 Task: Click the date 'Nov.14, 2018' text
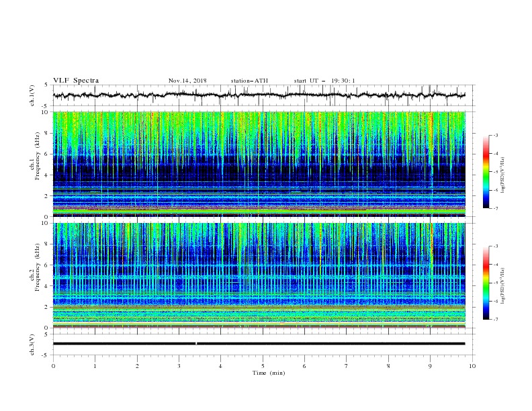pos(187,81)
